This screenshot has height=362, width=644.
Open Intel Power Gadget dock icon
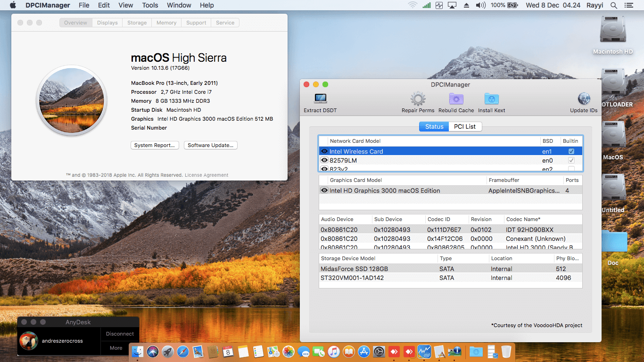pyautogui.click(x=424, y=352)
